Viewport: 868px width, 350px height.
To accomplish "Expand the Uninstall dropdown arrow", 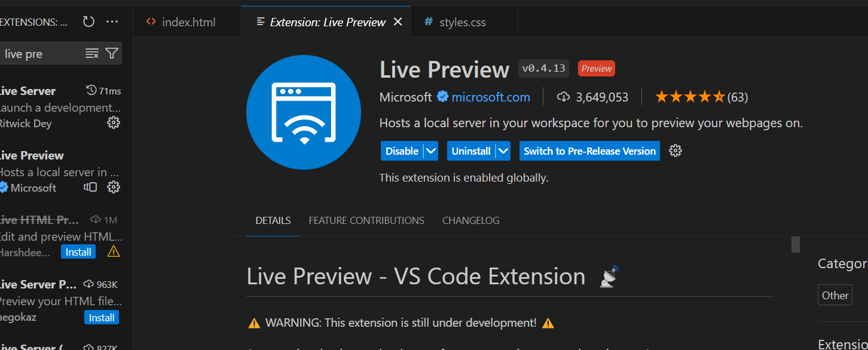I will (503, 151).
